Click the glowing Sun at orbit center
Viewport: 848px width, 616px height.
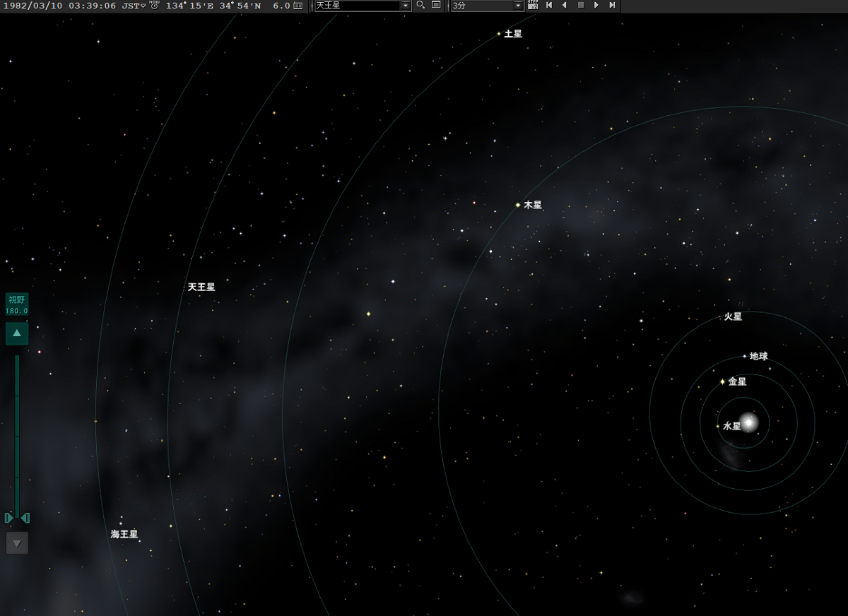(x=748, y=422)
